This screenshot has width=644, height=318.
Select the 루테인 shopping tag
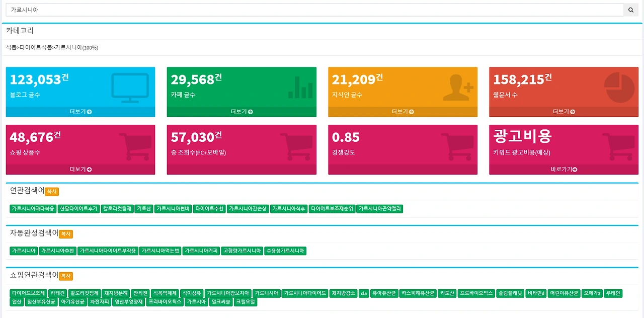click(x=613, y=293)
